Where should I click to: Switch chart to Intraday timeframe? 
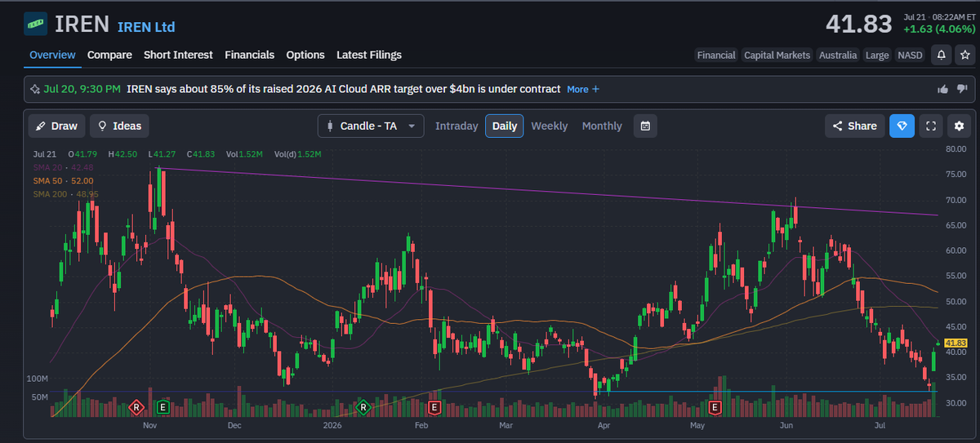457,126
